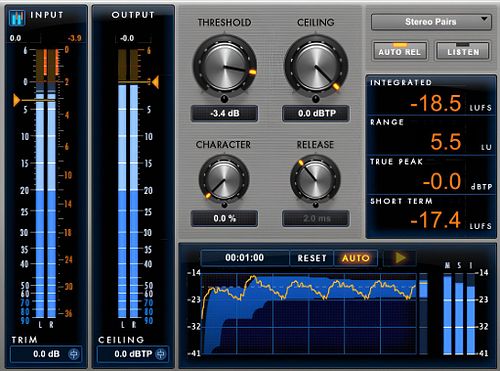The height and width of the screenshot is (371, 500).
Task: Click the TRIM 0.0 dB field
Action: (x=46, y=354)
